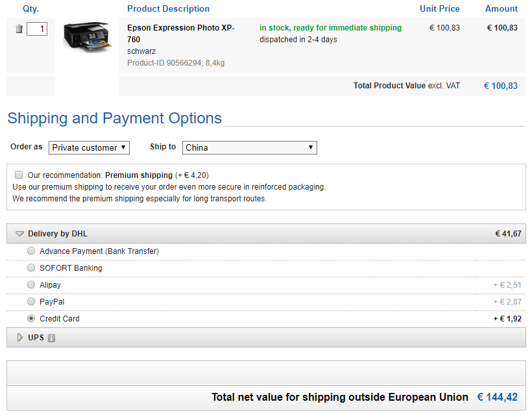Open Epson Expression Photo XP-760 product link
The width and height of the screenshot is (532, 415).
point(181,33)
